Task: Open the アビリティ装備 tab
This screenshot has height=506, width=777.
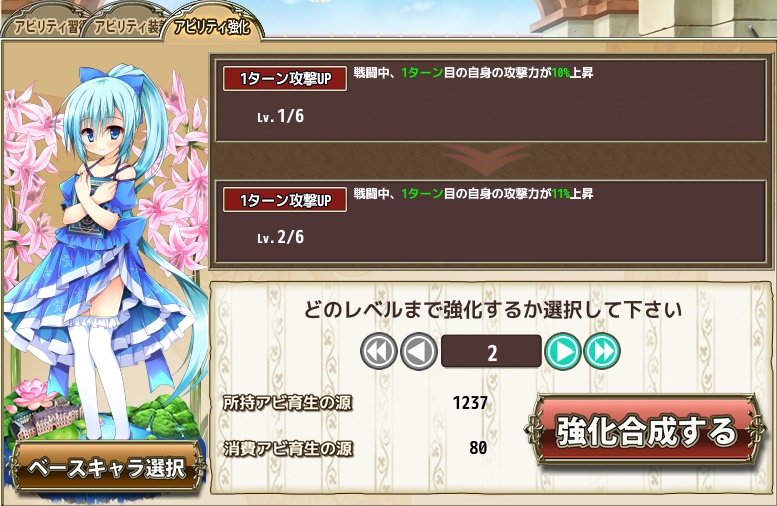Action: [x=125, y=26]
